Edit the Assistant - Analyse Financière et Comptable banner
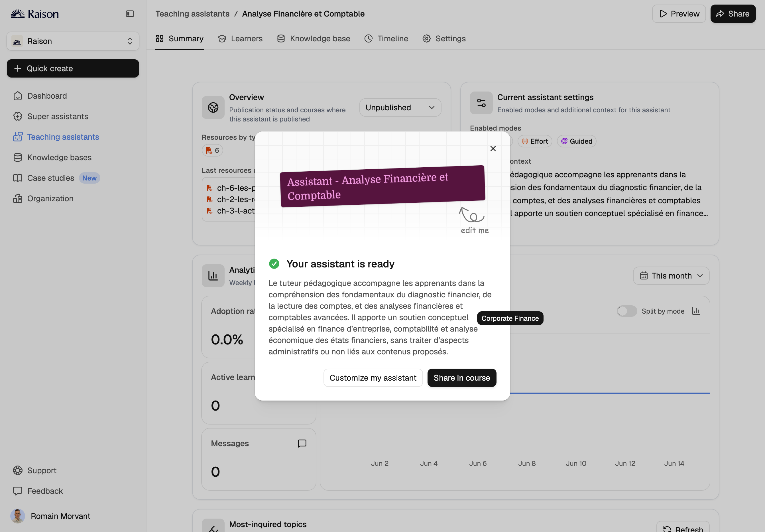The width and height of the screenshot is (765, 532). pyautogui.click(x=382, y=186)
